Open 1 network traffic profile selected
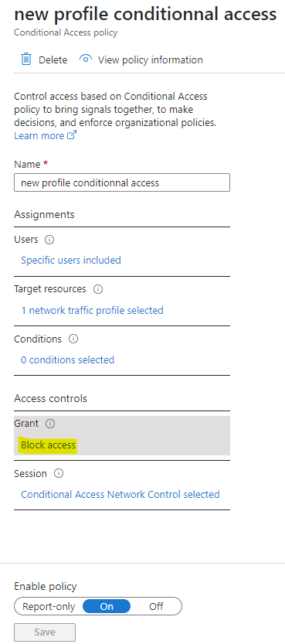 tap(92, 310)
